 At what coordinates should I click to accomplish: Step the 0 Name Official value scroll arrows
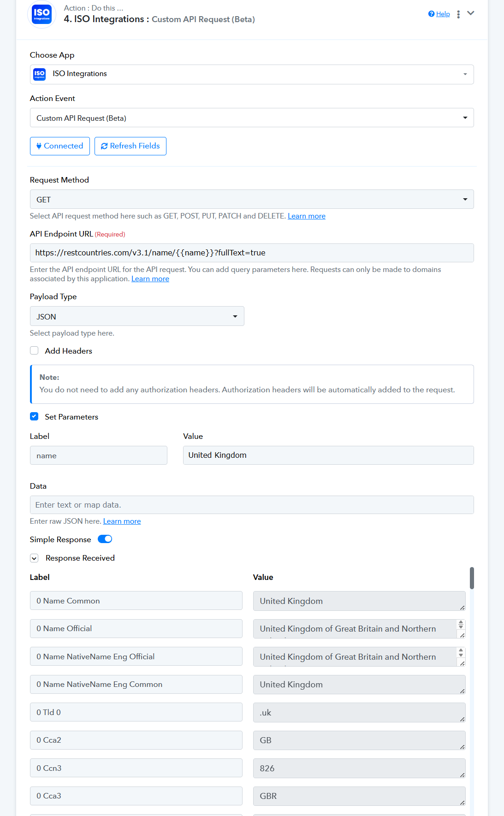461,625
